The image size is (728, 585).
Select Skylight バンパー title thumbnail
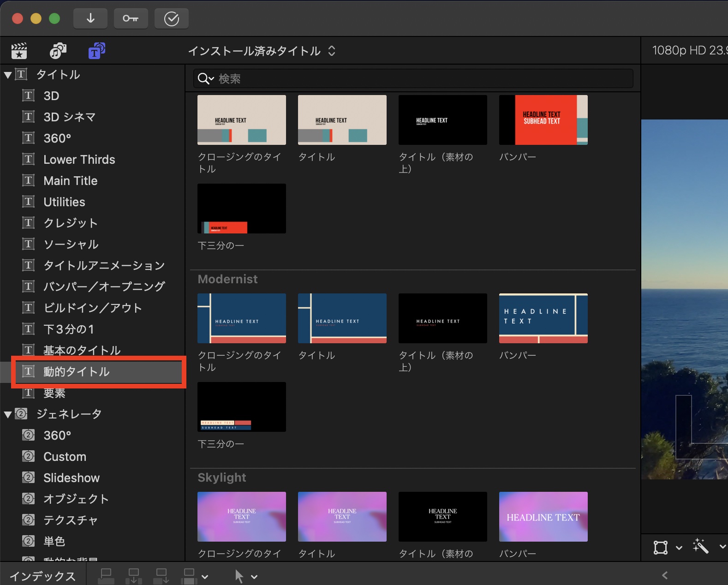pyautogui.click(x=543, y=517)
